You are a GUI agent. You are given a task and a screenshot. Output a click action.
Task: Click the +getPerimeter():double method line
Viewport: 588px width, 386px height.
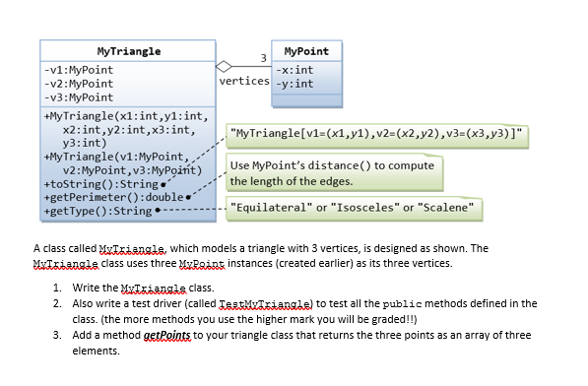(114, 197)
